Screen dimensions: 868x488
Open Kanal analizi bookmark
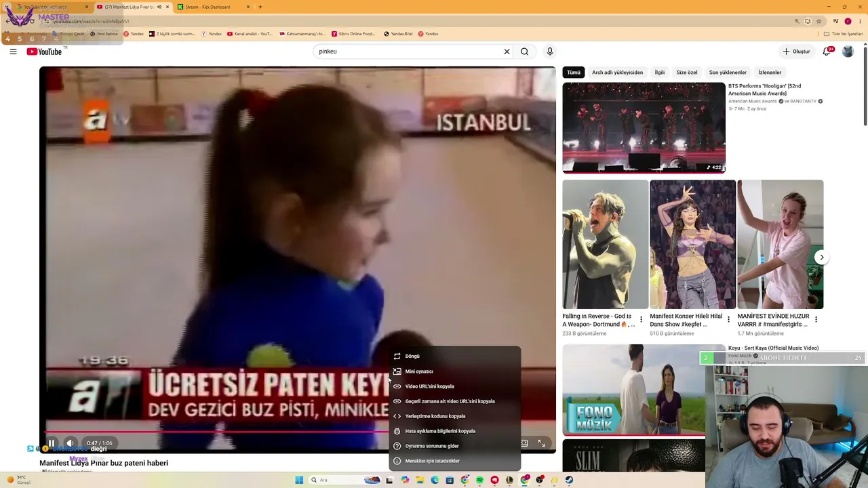click(250, 34)
